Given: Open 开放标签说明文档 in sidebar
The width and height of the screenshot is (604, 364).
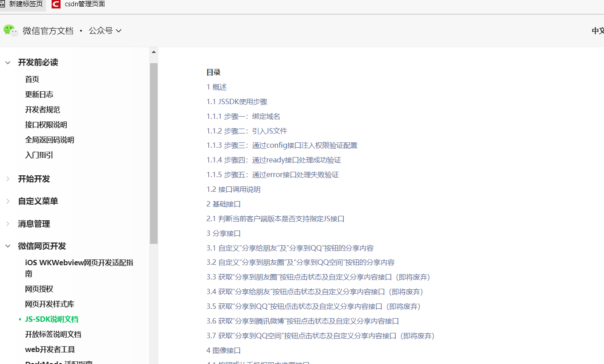Looking at the screenshot, I should 53,334.
